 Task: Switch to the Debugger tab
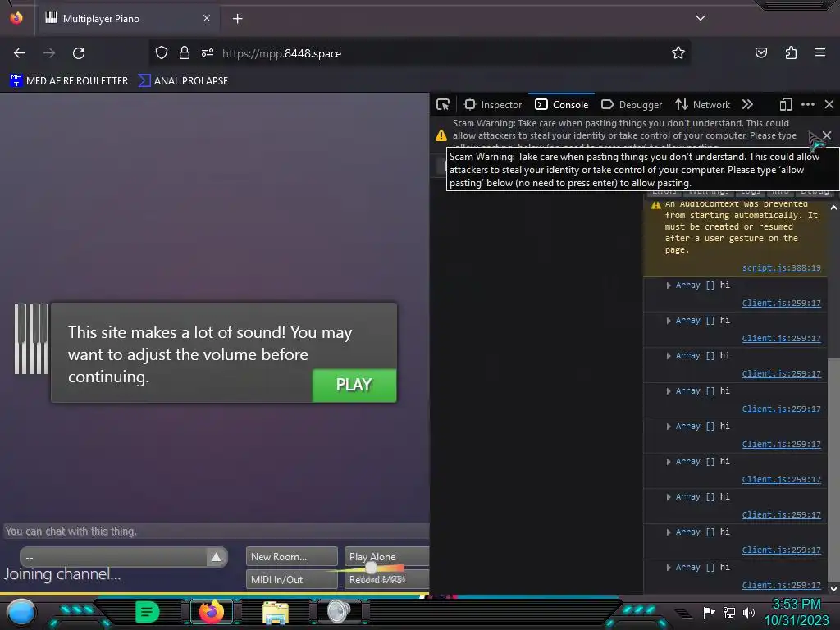point(632,104)
